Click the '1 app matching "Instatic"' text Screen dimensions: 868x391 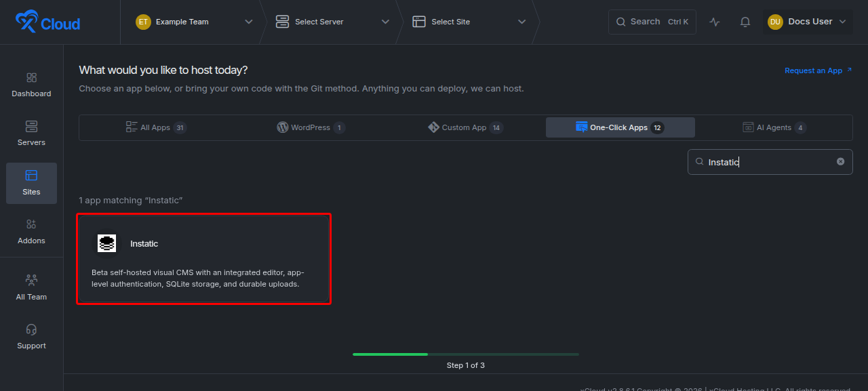coord(131,201)
